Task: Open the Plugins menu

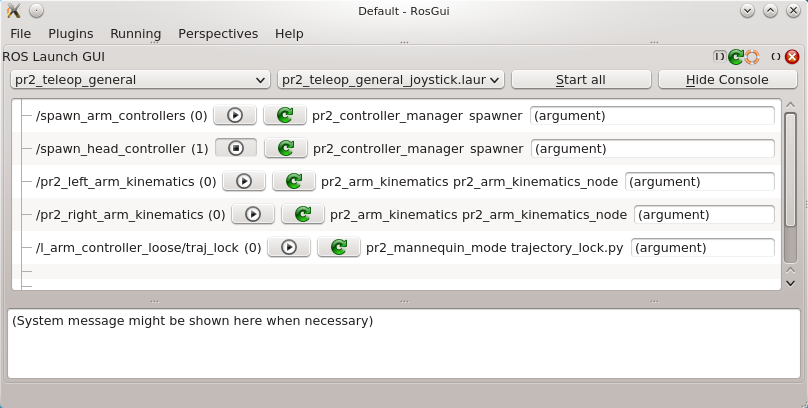Action: (x=70, y=33)
